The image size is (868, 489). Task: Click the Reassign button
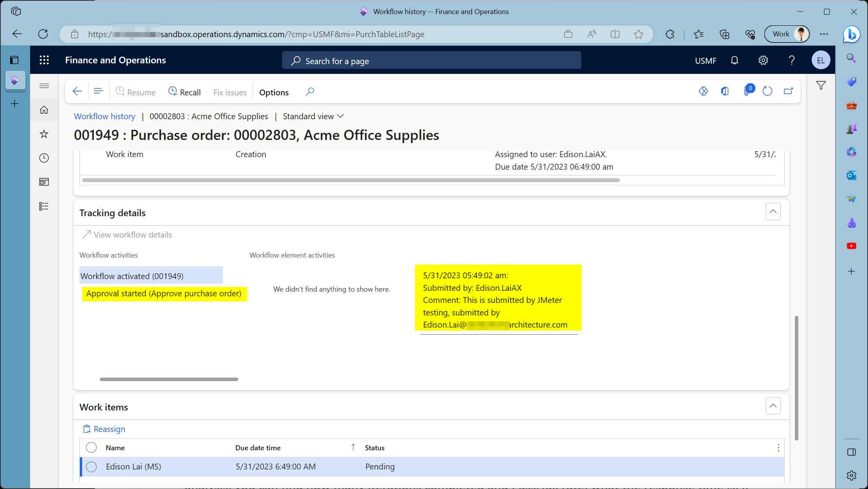click(104, 429)
